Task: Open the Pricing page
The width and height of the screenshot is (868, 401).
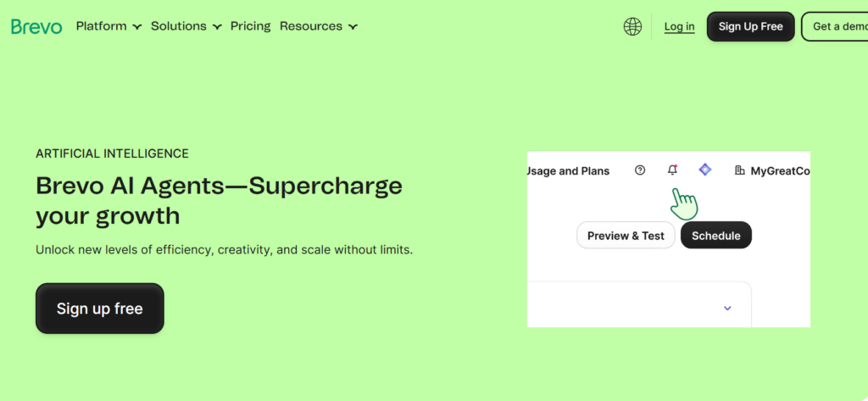Action: (x=251, y=26)
